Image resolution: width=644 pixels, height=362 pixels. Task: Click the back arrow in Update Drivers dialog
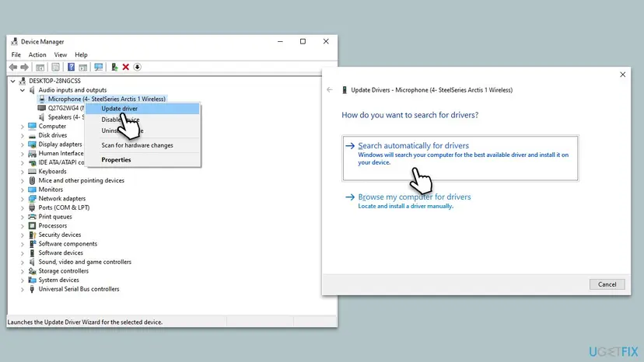click(x=330, y=89)
